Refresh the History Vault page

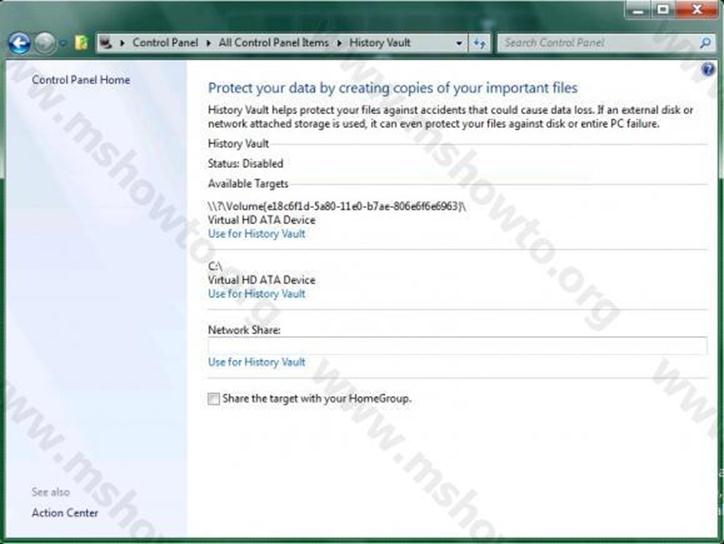point(480,43)
